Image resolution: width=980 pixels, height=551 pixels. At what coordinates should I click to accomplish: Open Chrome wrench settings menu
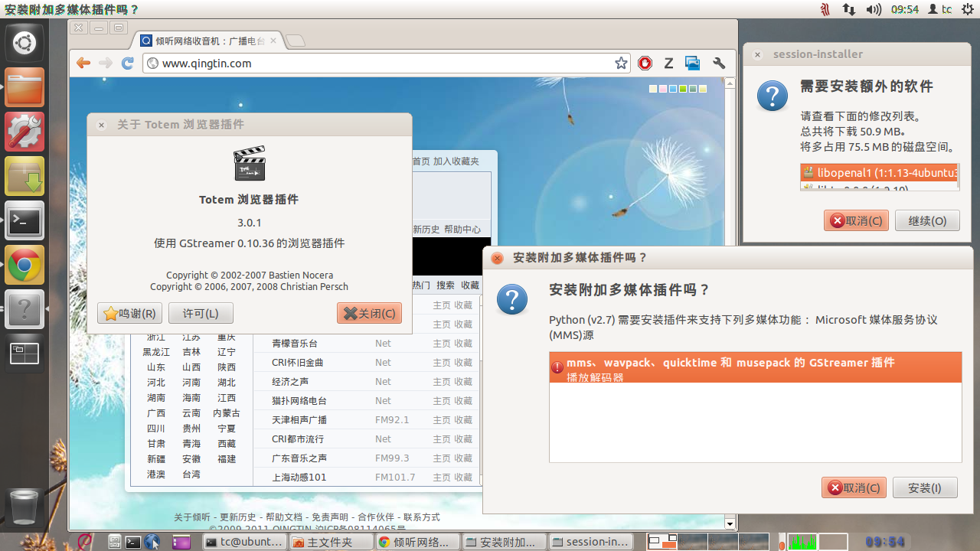tap(719, 64)
